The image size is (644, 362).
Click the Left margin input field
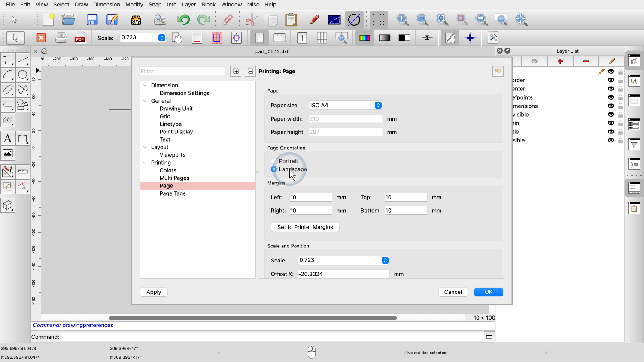click(310, 197)
